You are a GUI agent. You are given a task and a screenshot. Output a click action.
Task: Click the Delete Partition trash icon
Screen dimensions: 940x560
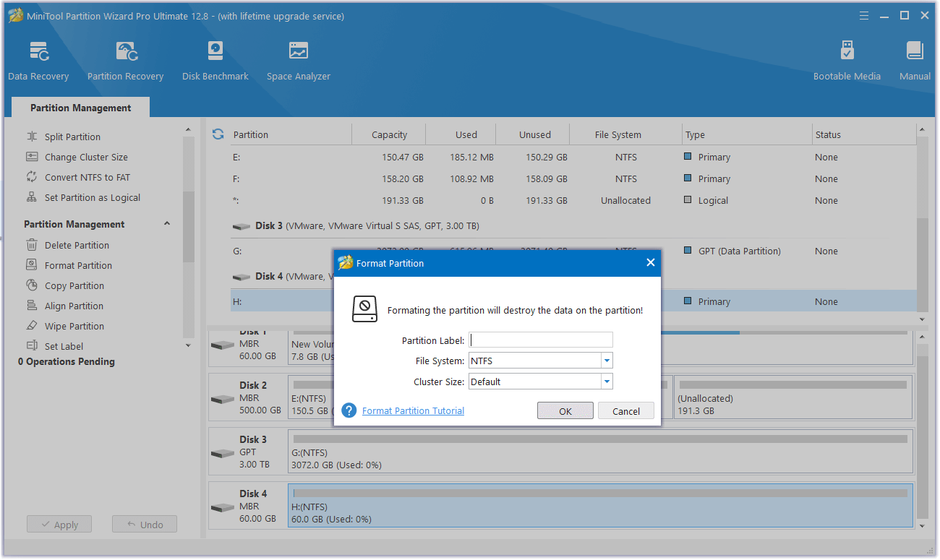32,245
